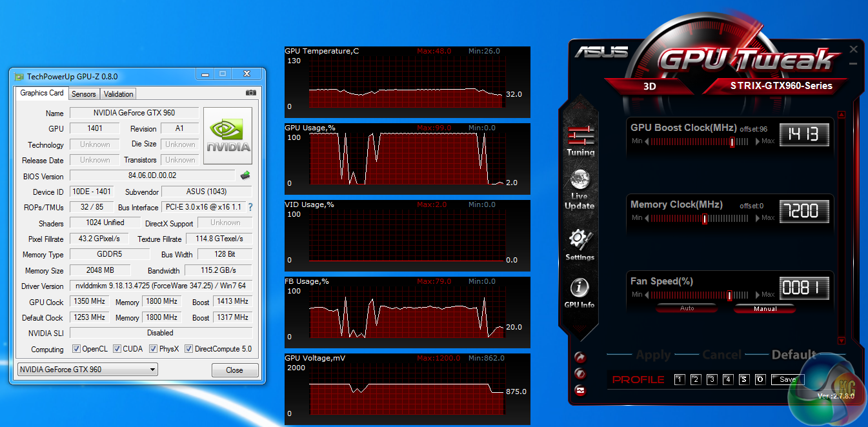Click the GPU-Z title bar app icon

click(19, 75)
